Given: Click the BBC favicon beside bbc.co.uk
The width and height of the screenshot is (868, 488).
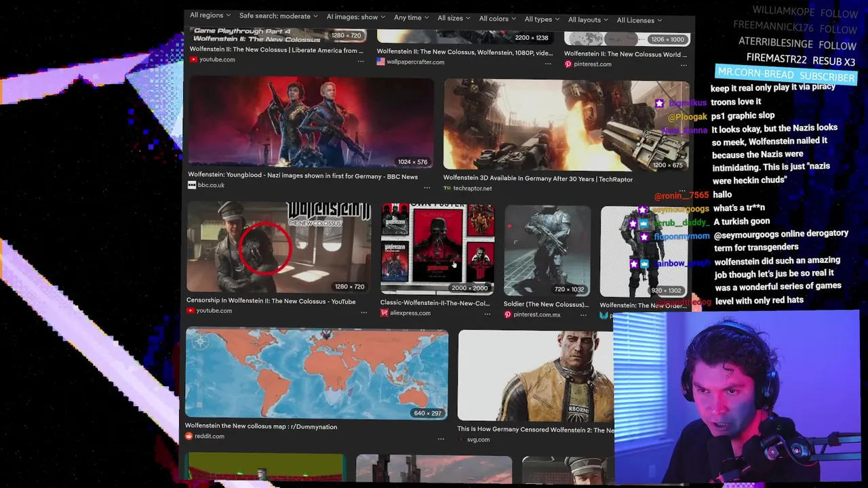Looking at the screenshot, I should [192, 185].
